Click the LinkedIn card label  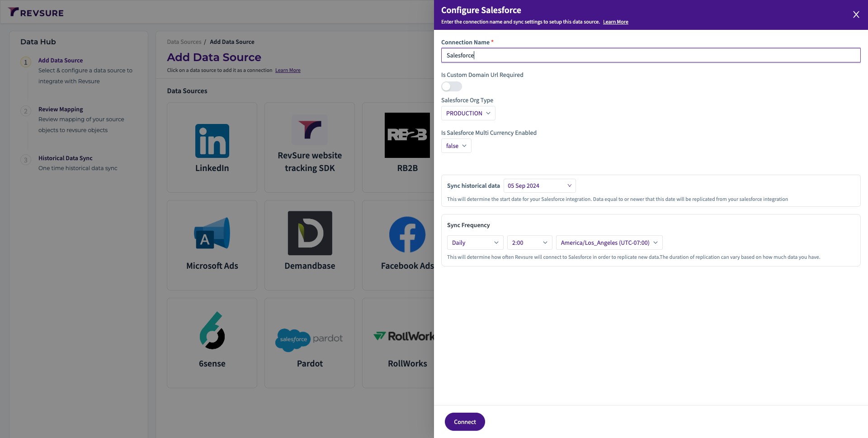(212, 168)
